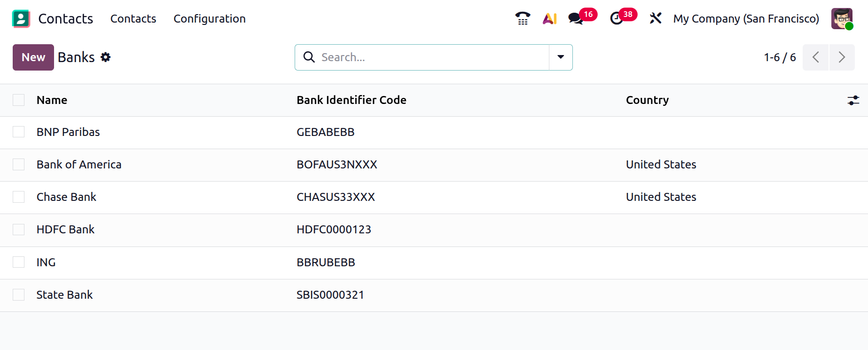868x350 pixels.
Task: Click the Contacts app logo icon
Action: point(21,19)
